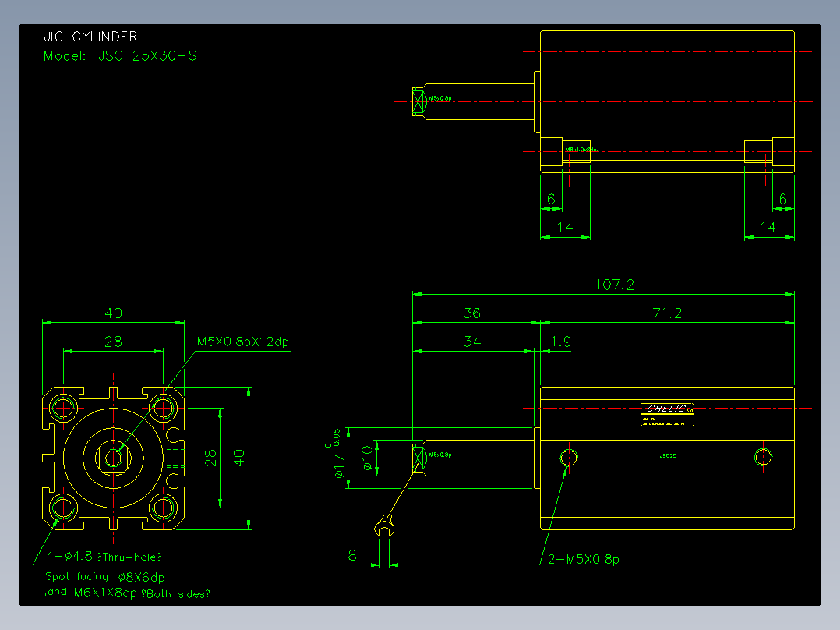Click the 8 wrench-flat dimension value

coord(352,555)
